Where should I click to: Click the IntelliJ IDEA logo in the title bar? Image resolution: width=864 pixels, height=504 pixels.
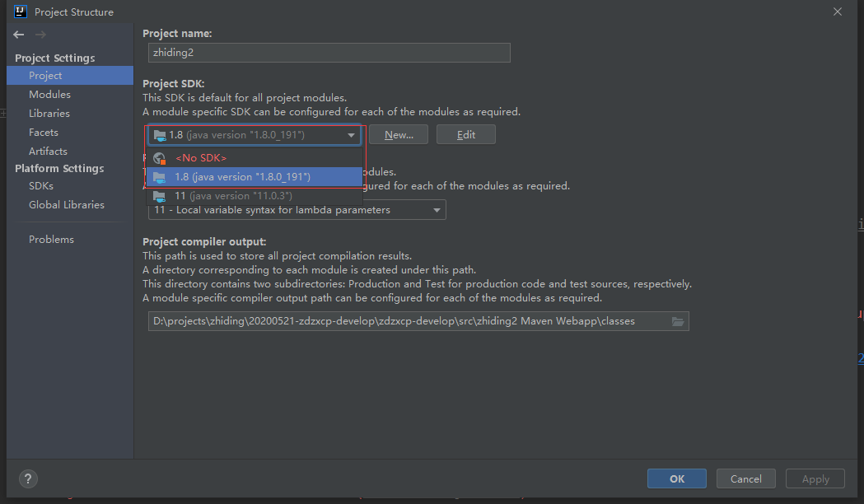21,11
